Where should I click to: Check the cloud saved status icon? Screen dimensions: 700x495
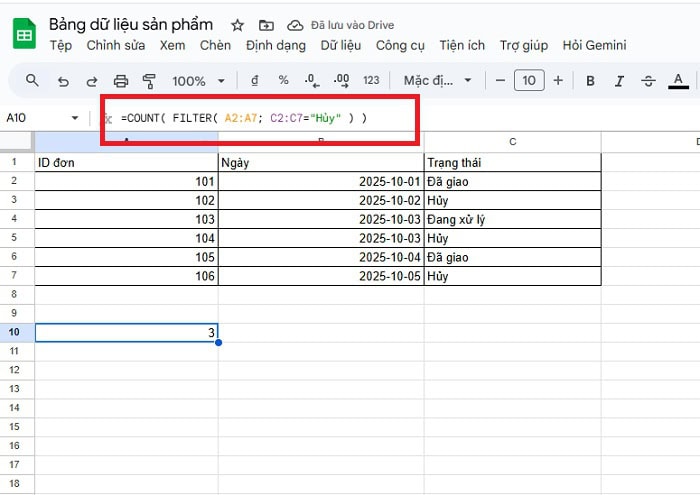click(295, 25)
